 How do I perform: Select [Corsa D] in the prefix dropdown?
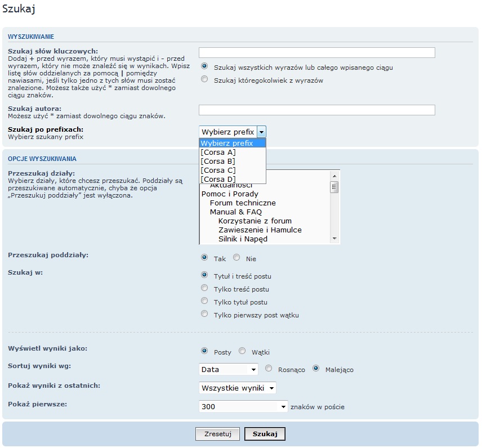218,180
